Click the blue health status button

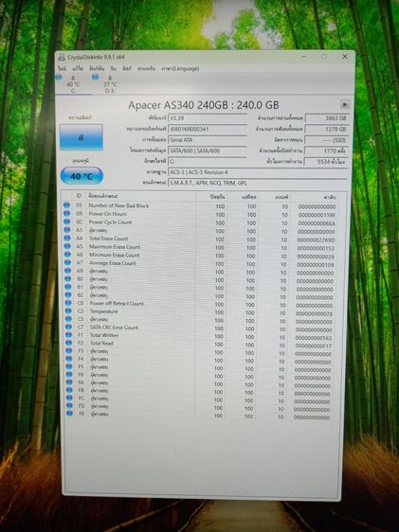tap(81, 137)
